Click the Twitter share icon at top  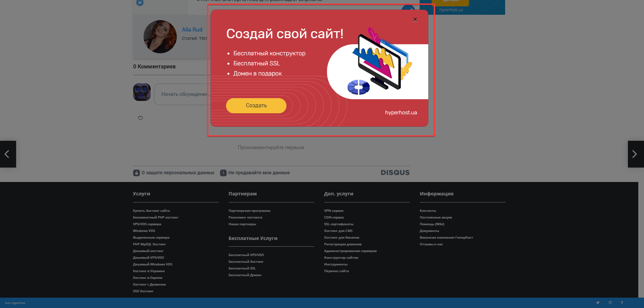[140, 3]
